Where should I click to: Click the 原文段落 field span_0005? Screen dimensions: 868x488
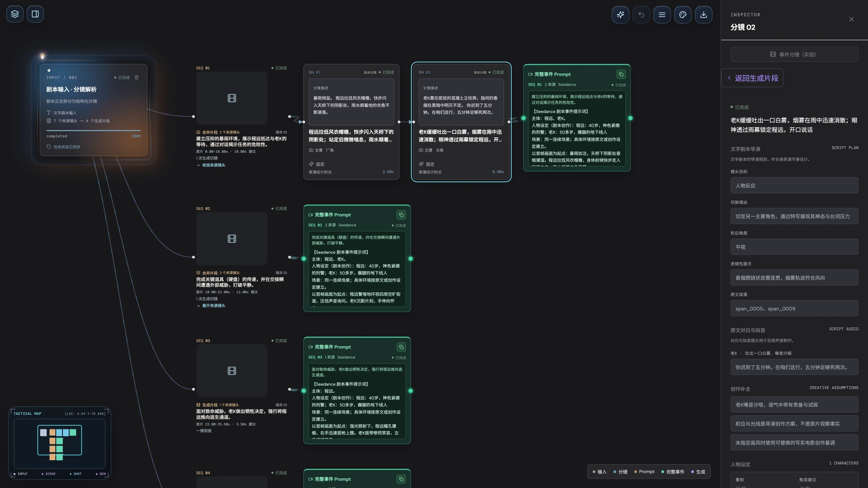(x=794, y=308)
